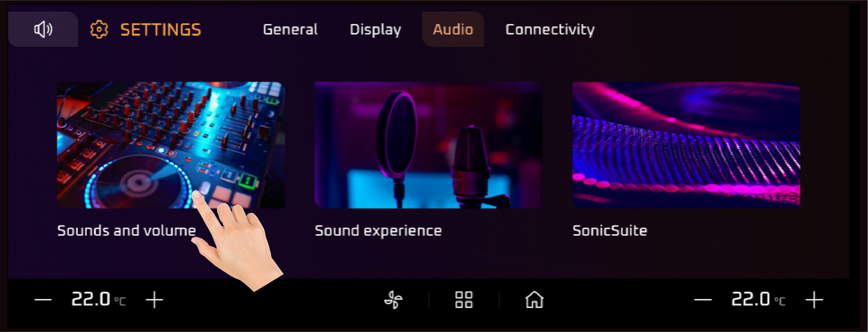Select the Audio tab
The width and height of the screenshot is (868, 332).
[x=453, y=29]
